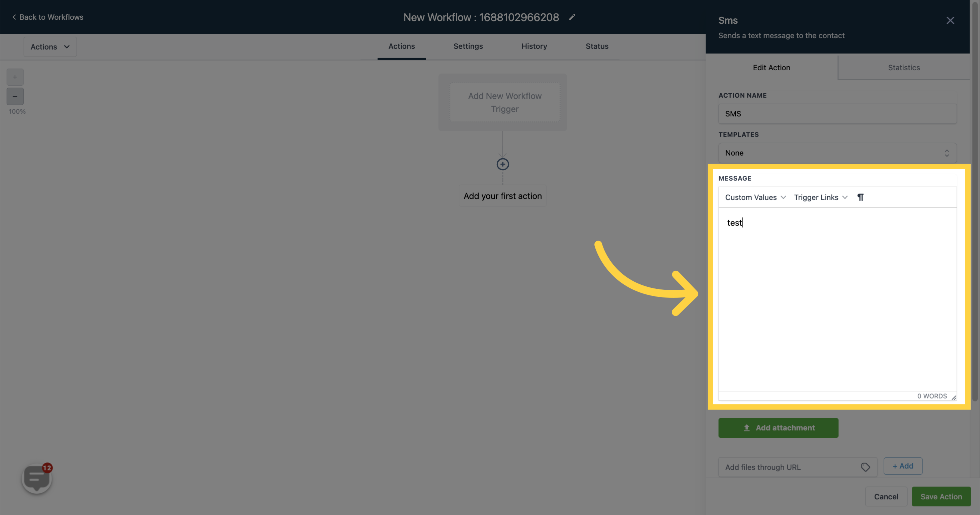Click the 0 WORDS counter
980x515 pixels.
932,396
